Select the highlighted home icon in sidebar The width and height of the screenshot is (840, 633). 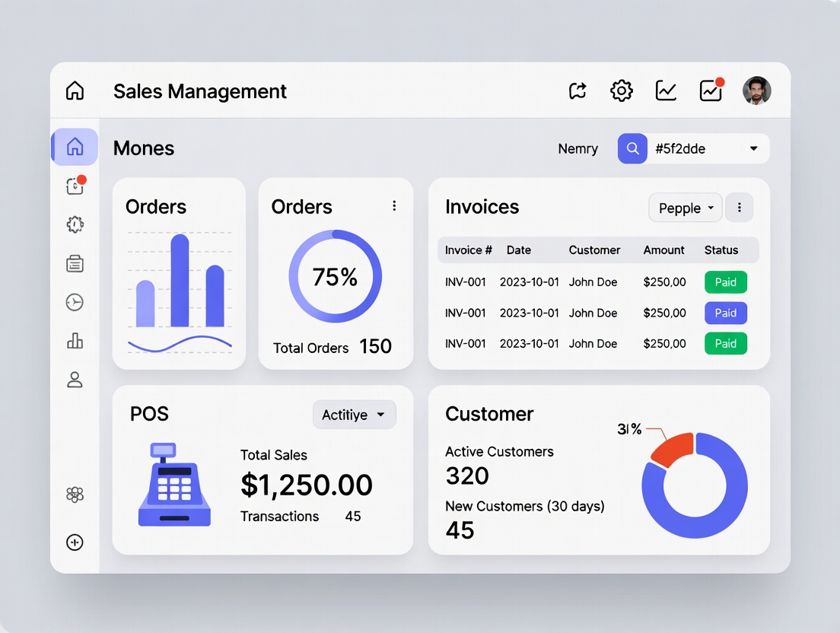pos(75,147)
